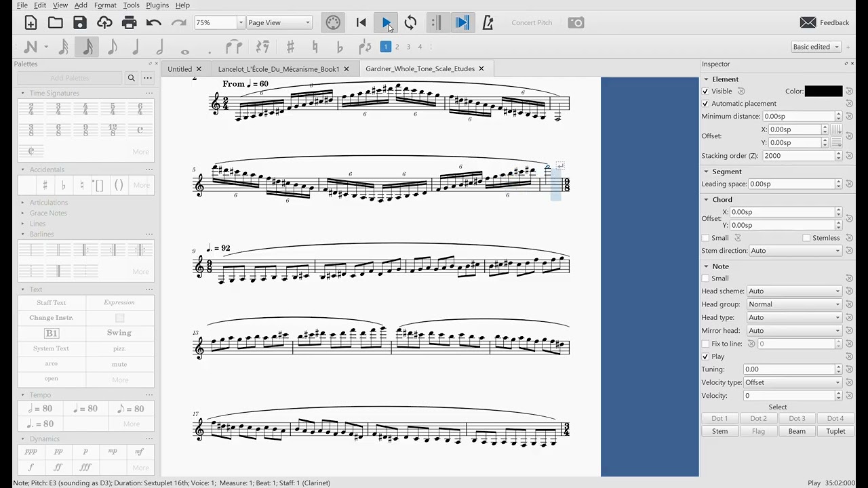
Task: Toggle Concert Pitch
Action: [x=532, y=22]
